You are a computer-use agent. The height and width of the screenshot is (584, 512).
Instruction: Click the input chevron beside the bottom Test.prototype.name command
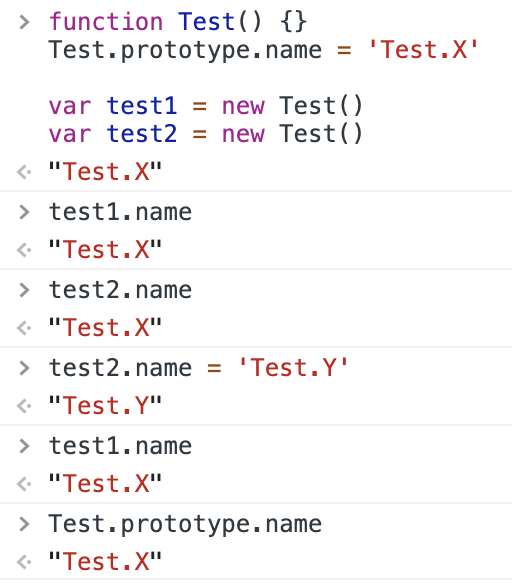pos(24,524)
